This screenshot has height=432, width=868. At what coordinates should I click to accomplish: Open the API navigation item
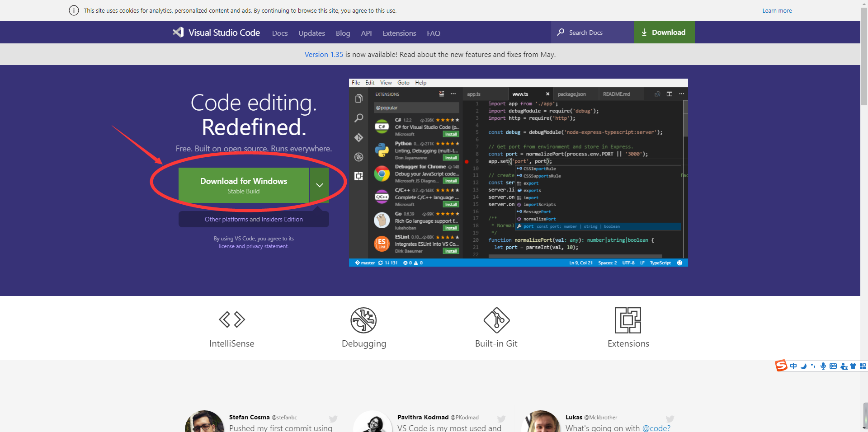[x=366, y=33]
